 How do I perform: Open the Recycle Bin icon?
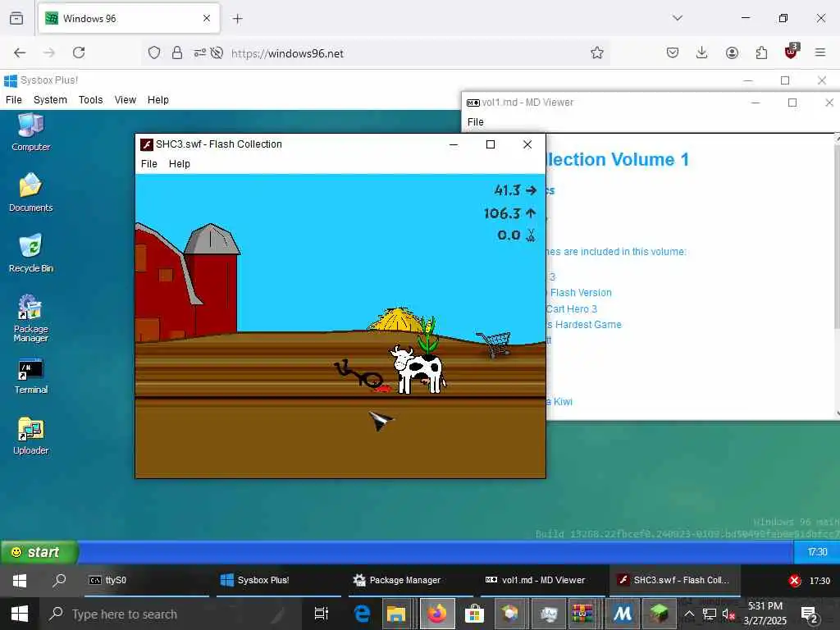tap(30, 253)
